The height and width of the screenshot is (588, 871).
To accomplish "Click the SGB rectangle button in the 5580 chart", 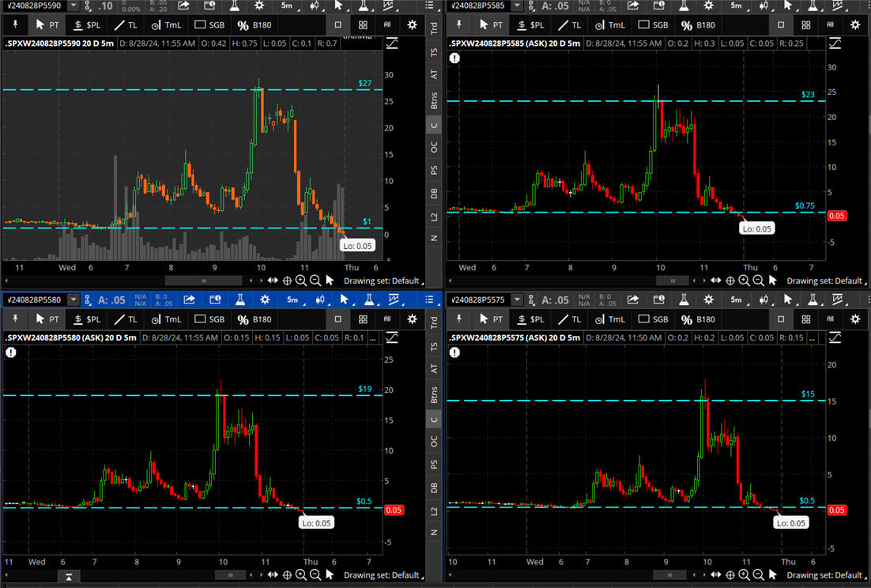I will pyautogui.click(x=209, y=318).
